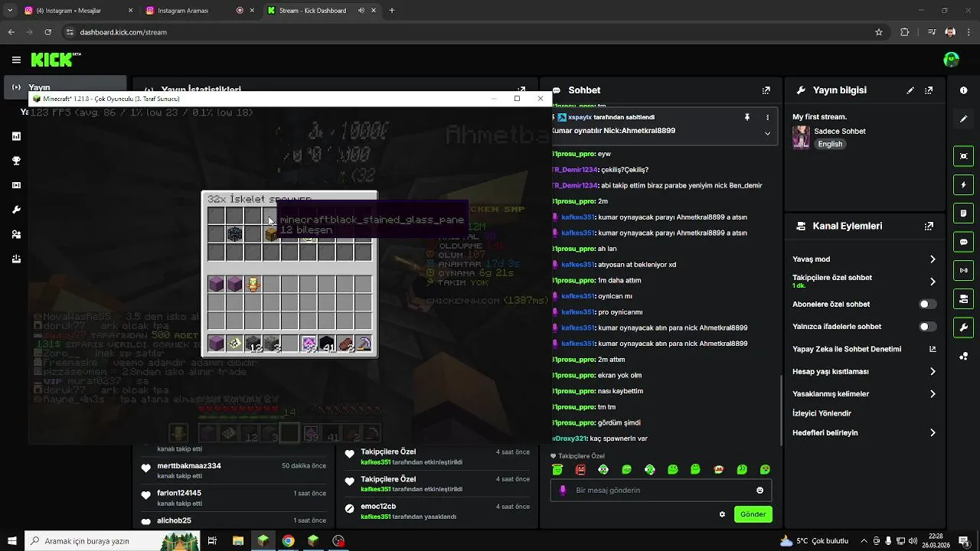
Task: Pop out the Kanal Eylemleri panel
Action: pyautogui.click(x=929, y=227)
